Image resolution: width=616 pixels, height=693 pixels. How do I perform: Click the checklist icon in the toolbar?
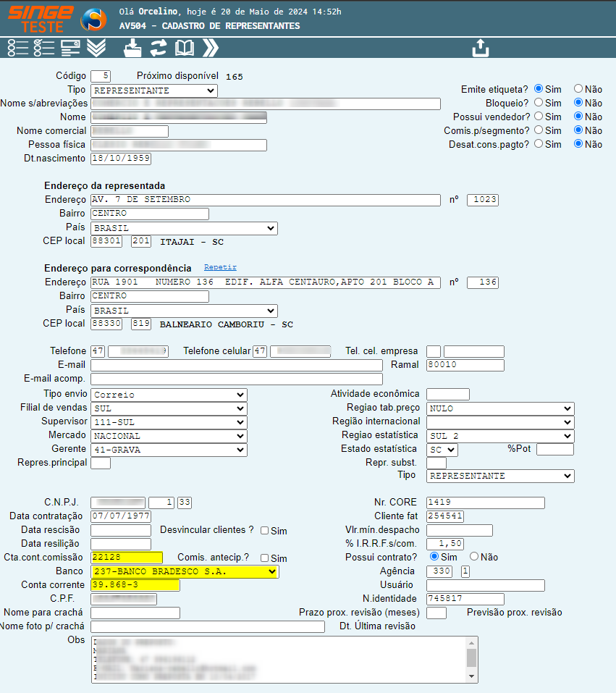point(44,49)
